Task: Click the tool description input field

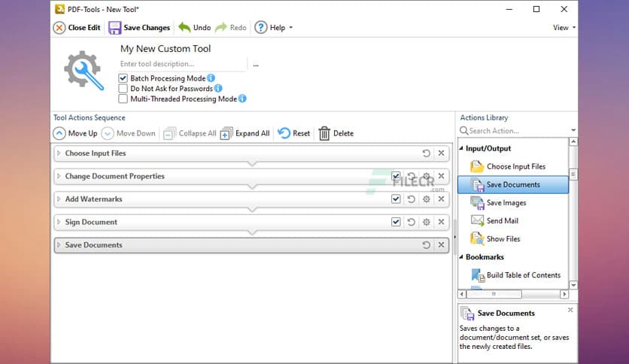Action: [183, 64]
